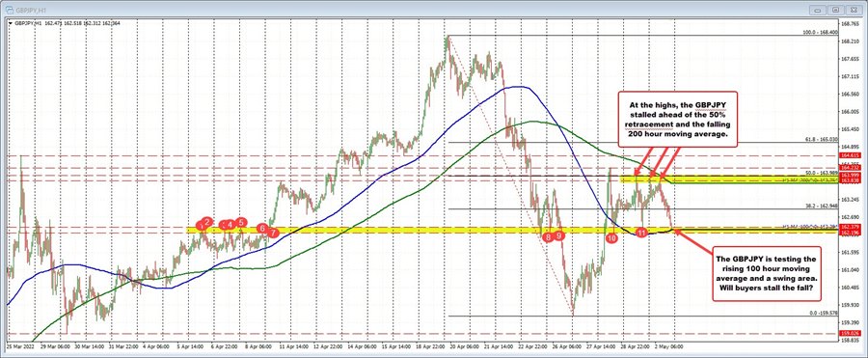
Task: Select the Fibonacci label 100.0 - 168.400
Action: 821,33
